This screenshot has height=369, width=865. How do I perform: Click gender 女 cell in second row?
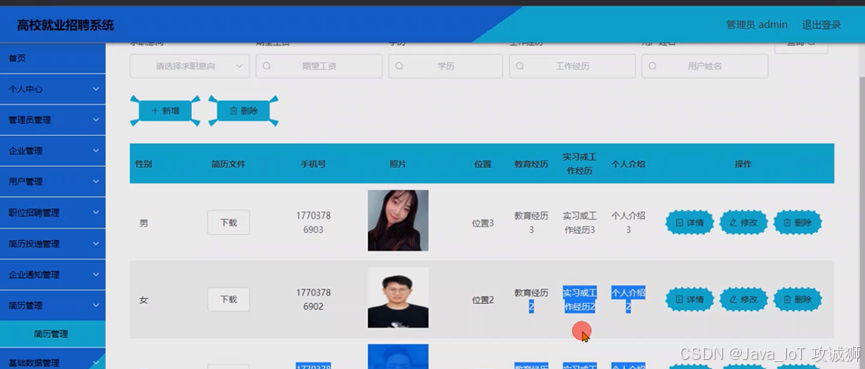point(143,301)
